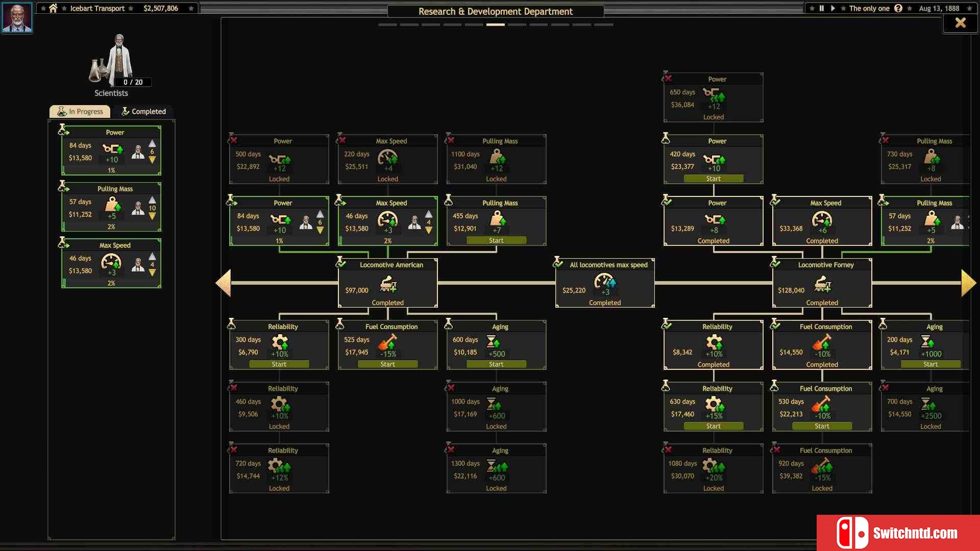Open the help question mark icon
The width and height of the screenshot is (980, 551).
coord(898,8)
